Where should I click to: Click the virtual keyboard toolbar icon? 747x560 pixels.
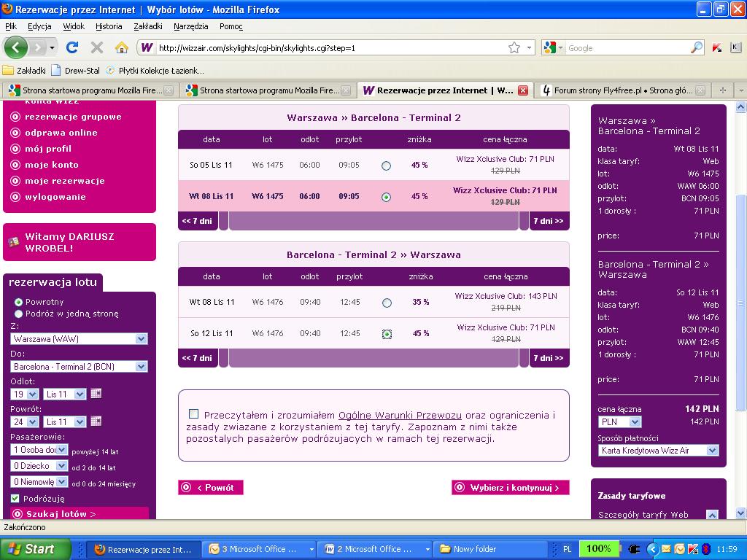point(735,47)
